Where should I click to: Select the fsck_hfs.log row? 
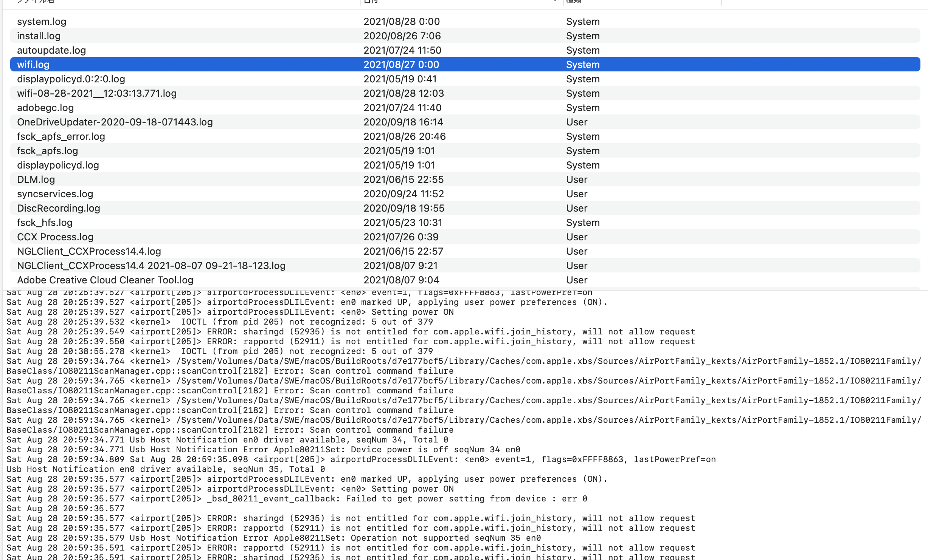45,223
